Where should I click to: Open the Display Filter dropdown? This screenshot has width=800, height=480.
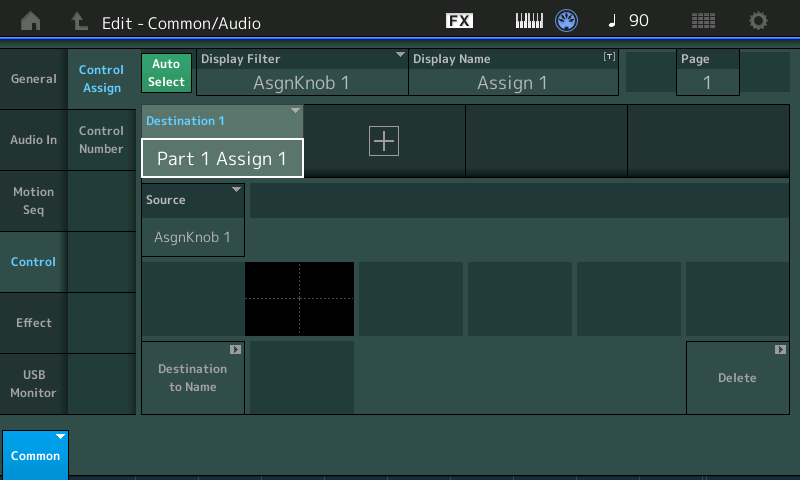pyautogui.click(x=302, y=73)
